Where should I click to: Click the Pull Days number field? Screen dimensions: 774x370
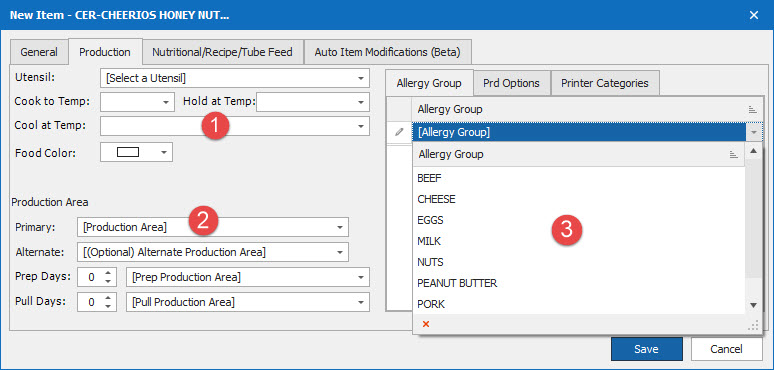(91, 302)
